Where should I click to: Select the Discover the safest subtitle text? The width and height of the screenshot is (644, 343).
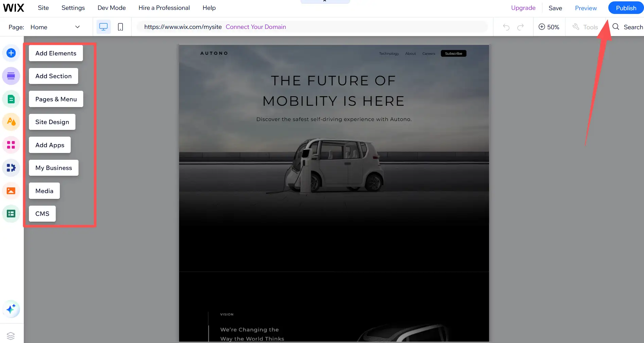pyautogui.click(x=334, y=119)
